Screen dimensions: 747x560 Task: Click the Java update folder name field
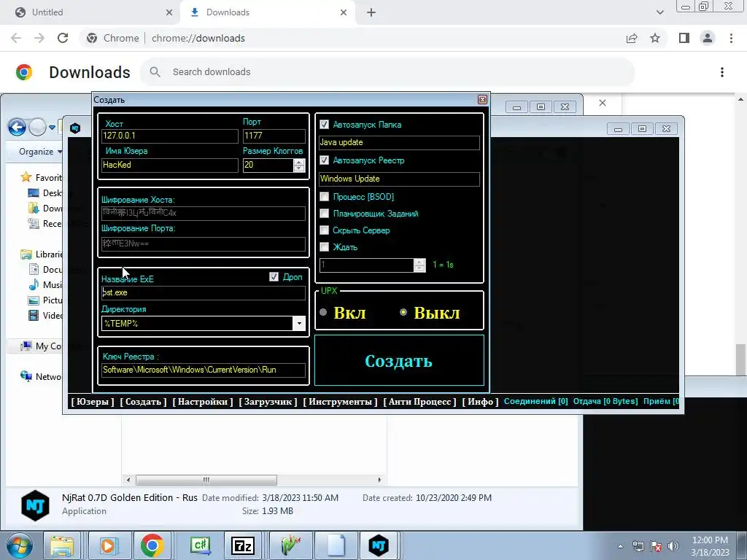[399, 142]
